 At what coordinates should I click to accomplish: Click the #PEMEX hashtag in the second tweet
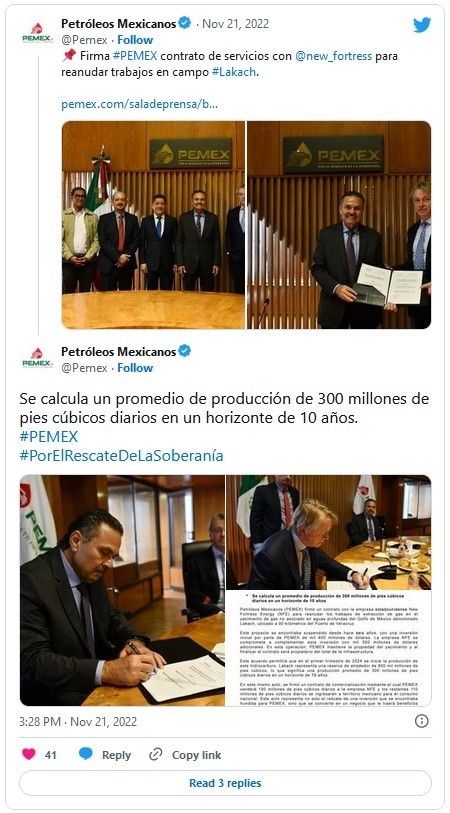coord(49,436)
